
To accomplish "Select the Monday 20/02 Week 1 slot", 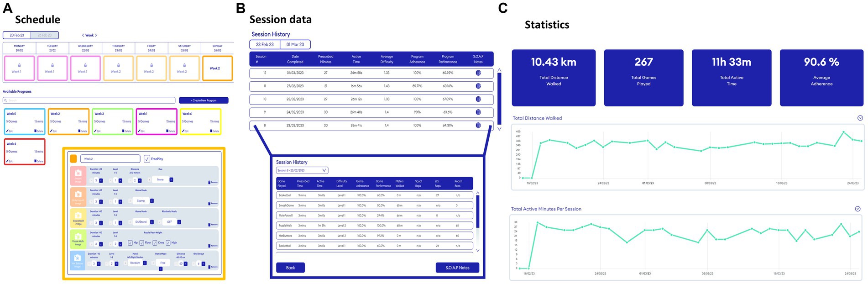I will coord(19,68).
